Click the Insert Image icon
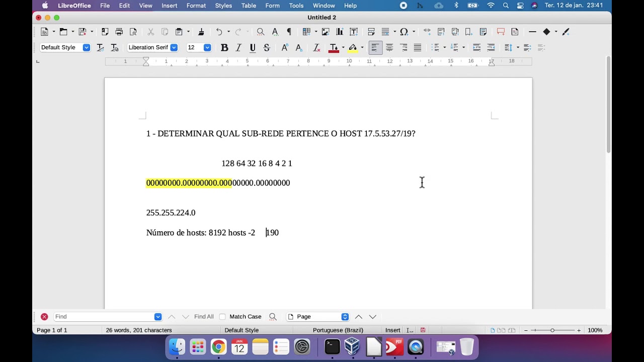 point(326,32)
